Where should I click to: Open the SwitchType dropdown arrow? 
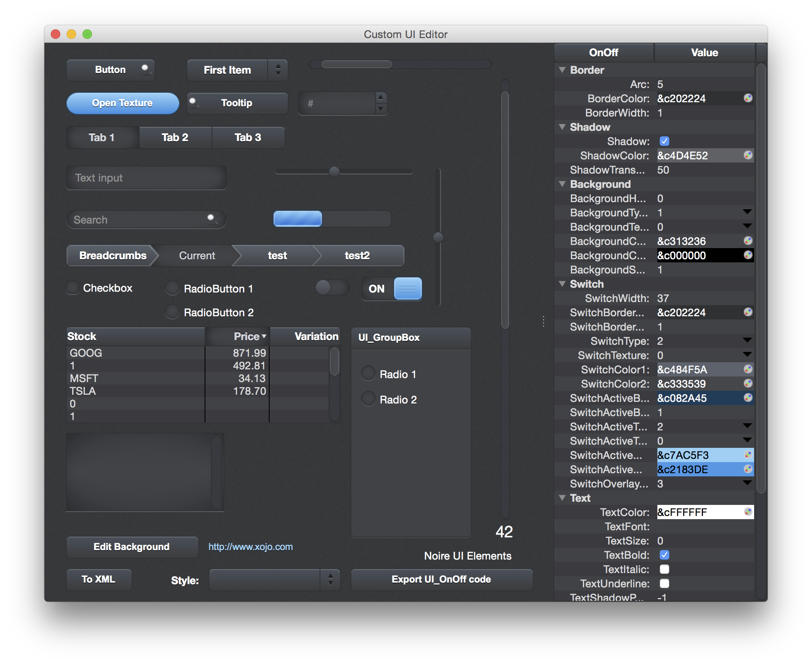point(747,340)
